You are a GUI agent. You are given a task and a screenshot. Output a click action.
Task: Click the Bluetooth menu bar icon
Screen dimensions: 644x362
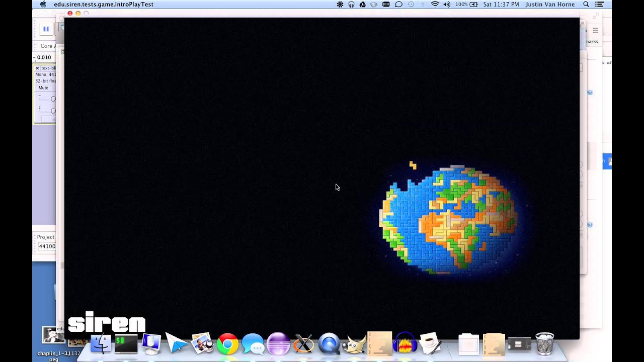(x=423, y=4)
